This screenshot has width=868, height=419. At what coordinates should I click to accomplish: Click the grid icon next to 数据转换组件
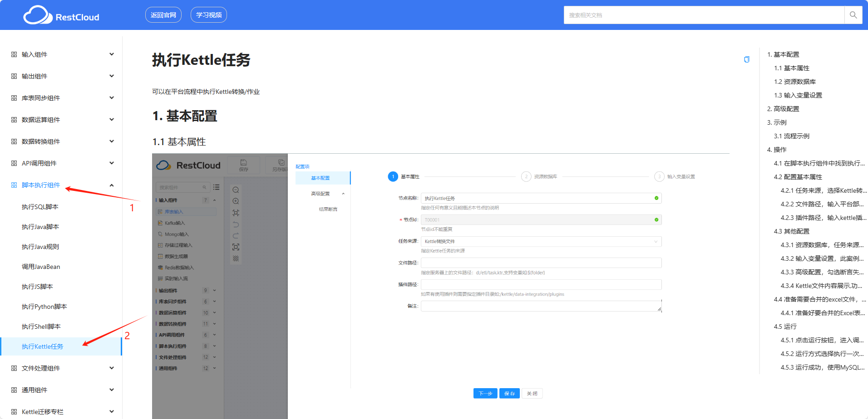14,141
